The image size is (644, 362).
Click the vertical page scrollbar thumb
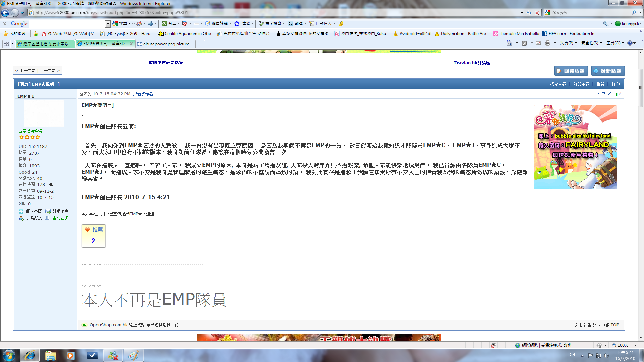[x=641, y=88]
